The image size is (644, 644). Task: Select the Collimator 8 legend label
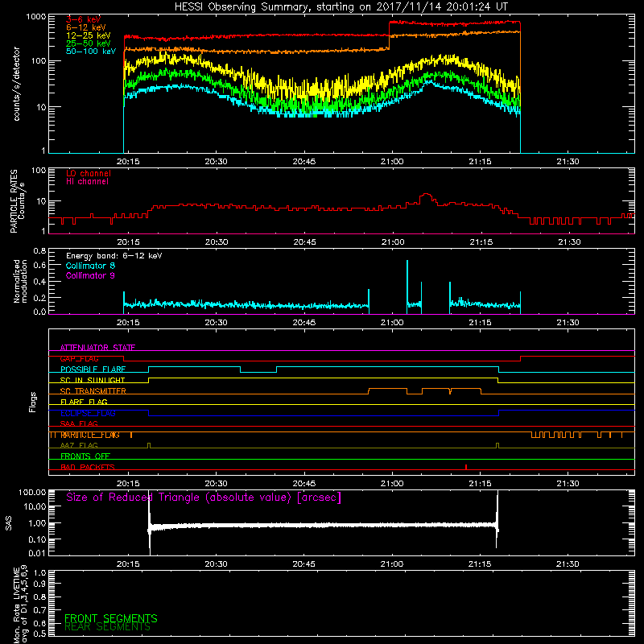point(90,266)
